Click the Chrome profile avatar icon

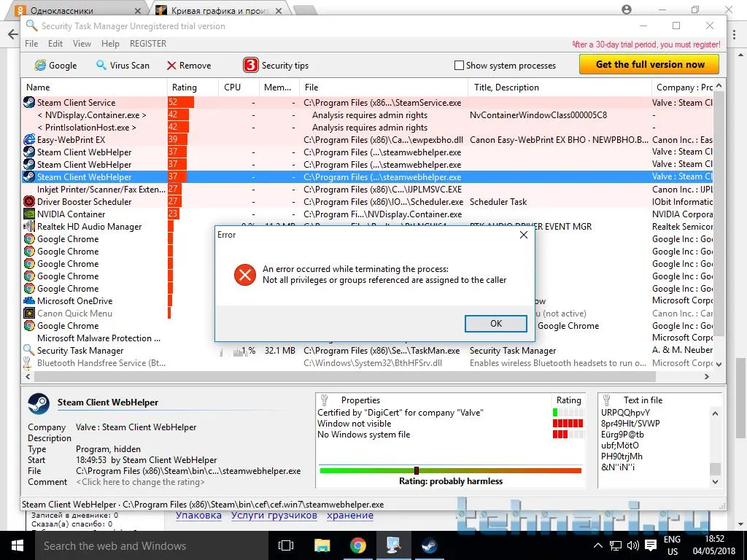pyautogui.click(x=627, y=9)
